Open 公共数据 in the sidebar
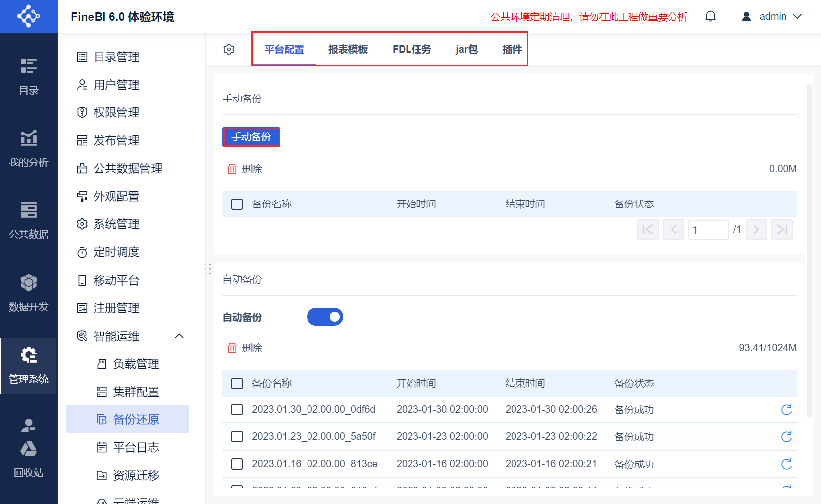821x504 pixels. click(x=29, y=220)
